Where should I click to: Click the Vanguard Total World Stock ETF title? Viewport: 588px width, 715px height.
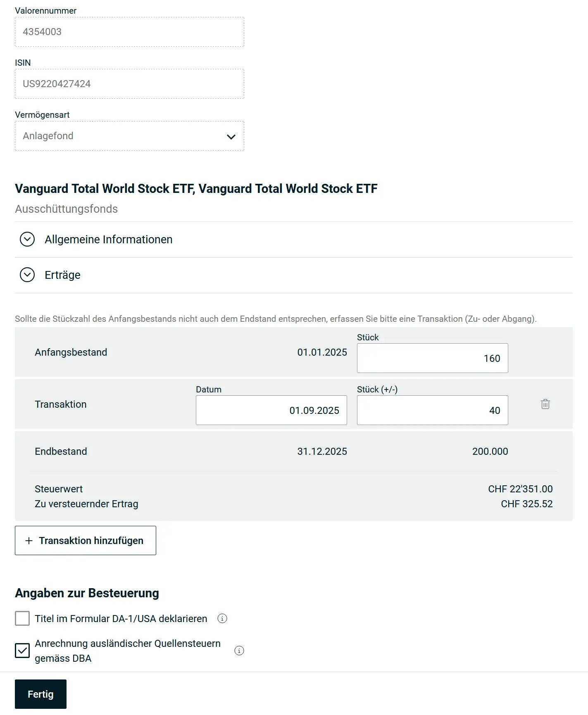click(196, 188)
